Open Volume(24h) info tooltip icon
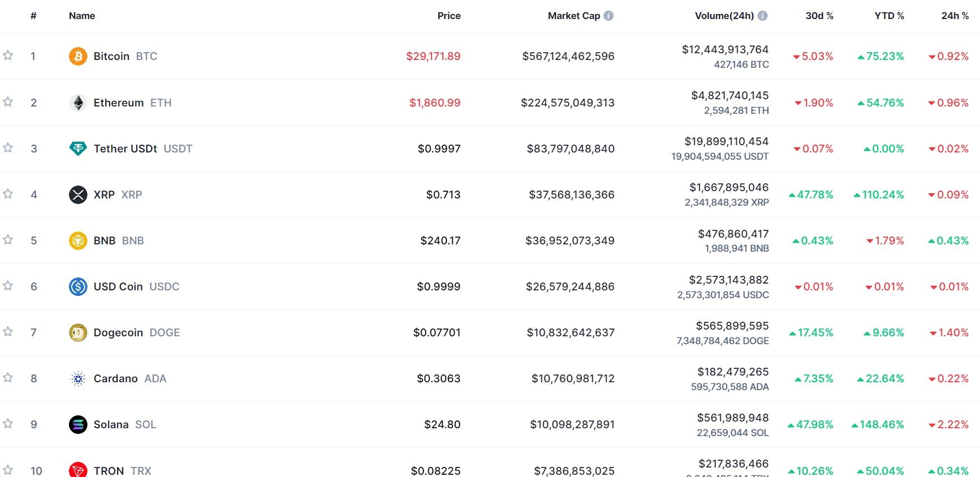The image size is (980, 477). tap(763, 16)
